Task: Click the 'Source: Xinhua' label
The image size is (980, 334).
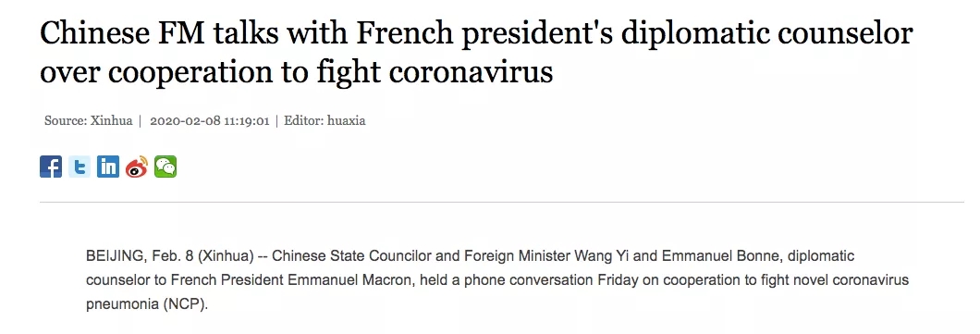Action: coord(88,120)
